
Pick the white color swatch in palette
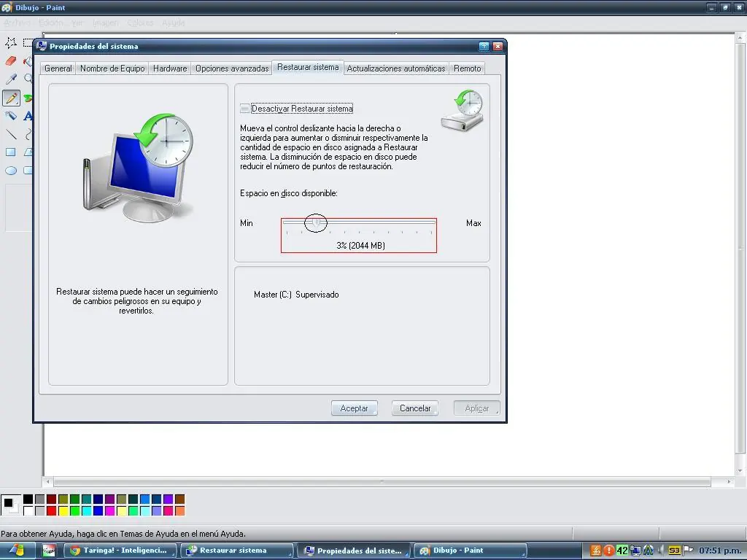tap(28, 511)
